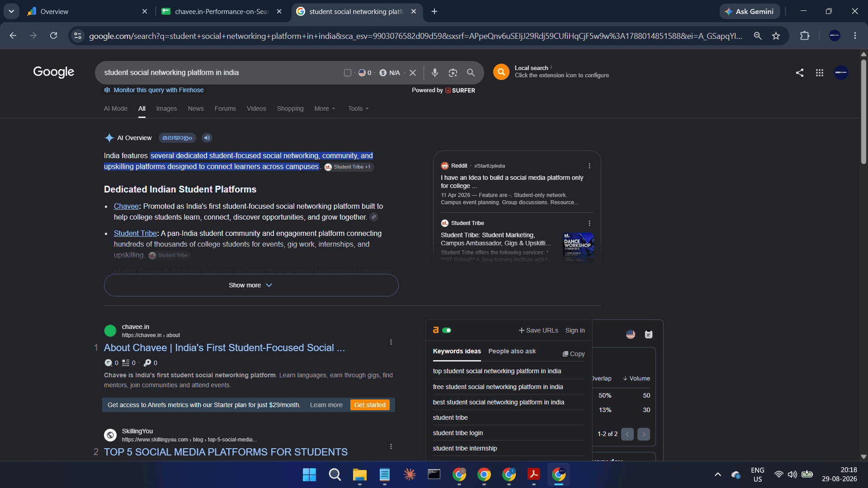Screen dimensions: 868x488
Task: Click the orange Local search icon
Action: 501,72
